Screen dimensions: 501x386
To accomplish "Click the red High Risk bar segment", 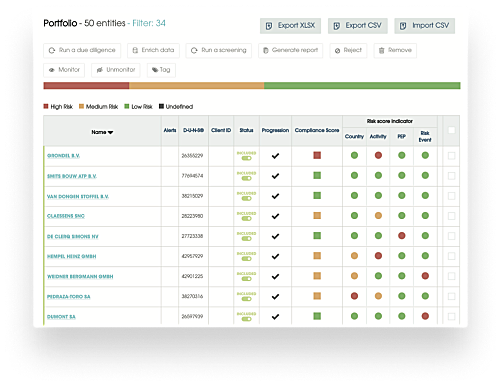I will (x=86, y=86).
